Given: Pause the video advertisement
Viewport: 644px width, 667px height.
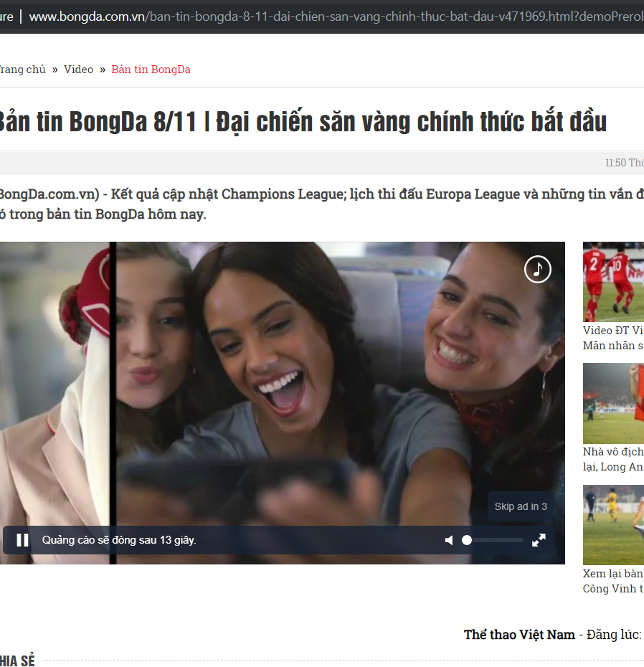Looking at the screenshot, I should tap(22, 540).
